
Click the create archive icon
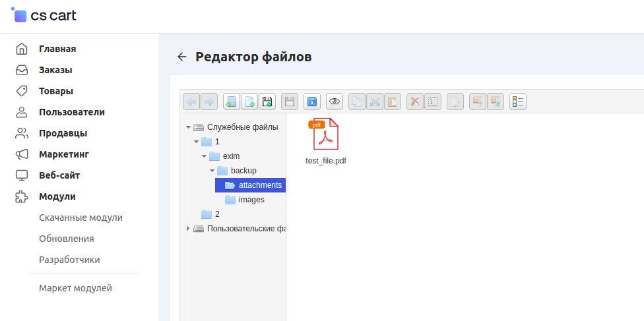496,102
